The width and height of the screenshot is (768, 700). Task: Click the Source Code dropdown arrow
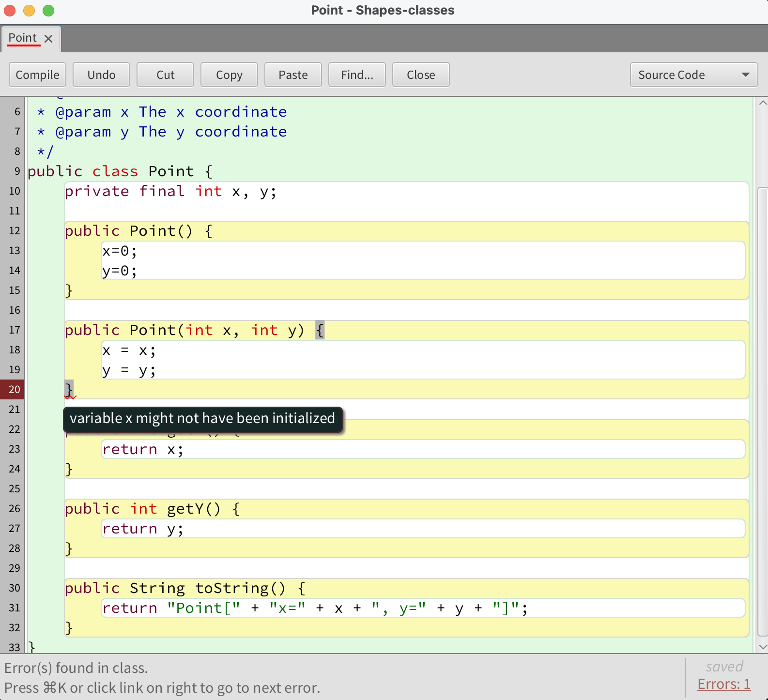tap(745, 75)
